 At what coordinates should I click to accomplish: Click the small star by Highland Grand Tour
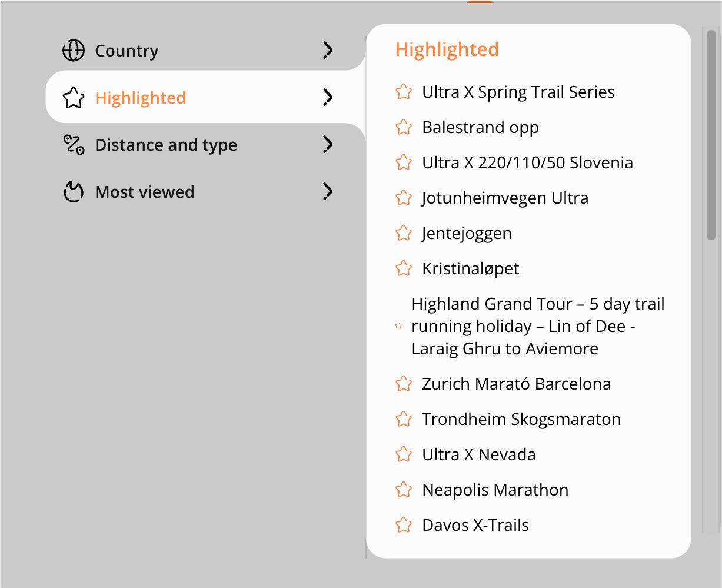coord(398,326)
